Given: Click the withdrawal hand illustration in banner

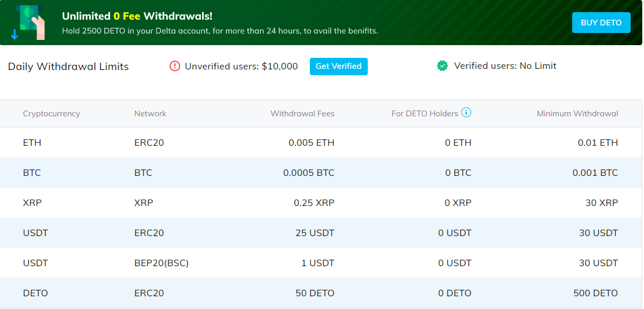Looking at the screenshot, I should pos(29,23).
